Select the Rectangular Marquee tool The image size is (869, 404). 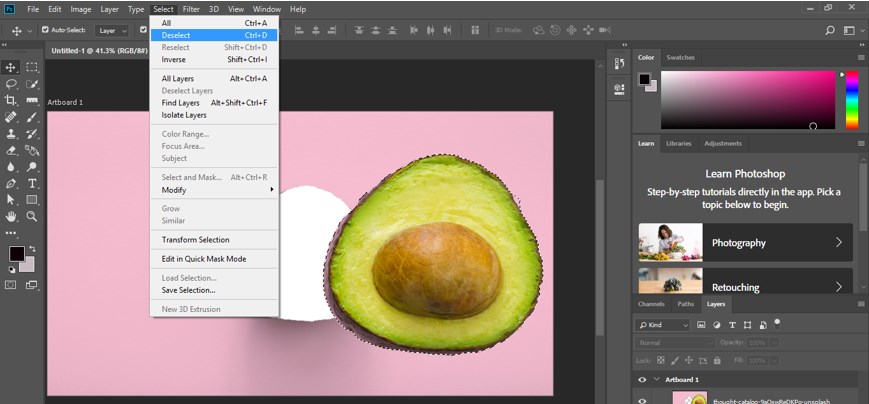(x=32, y=67)
